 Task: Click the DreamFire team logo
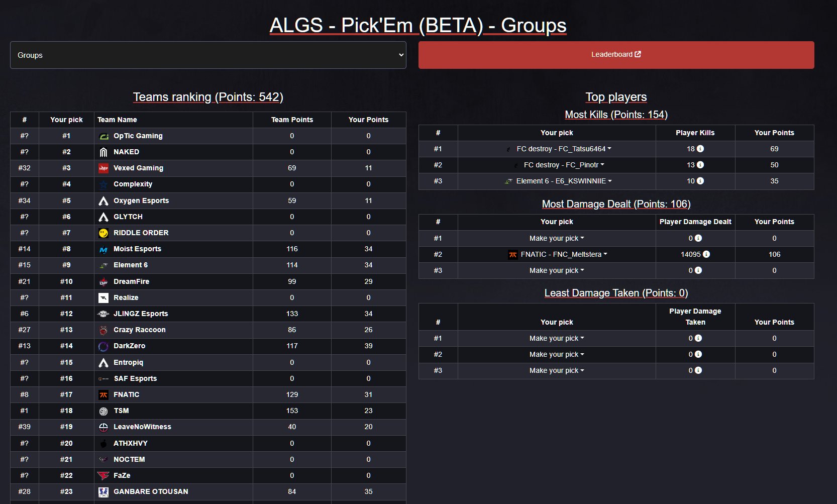click(103, 282)
